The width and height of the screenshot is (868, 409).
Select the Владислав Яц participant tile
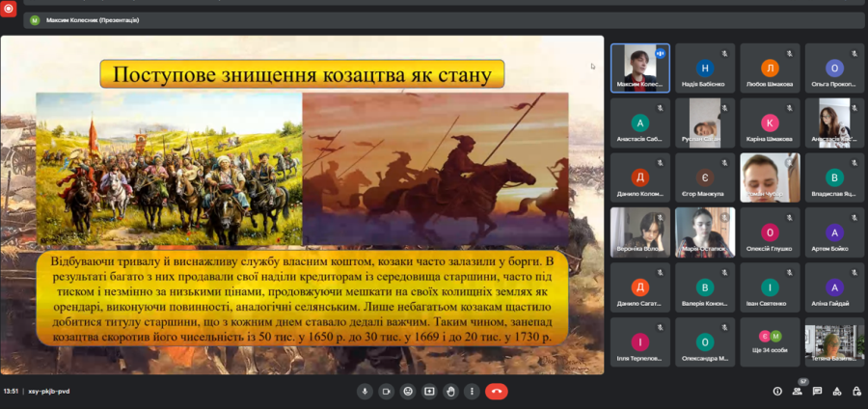(834, 177)
